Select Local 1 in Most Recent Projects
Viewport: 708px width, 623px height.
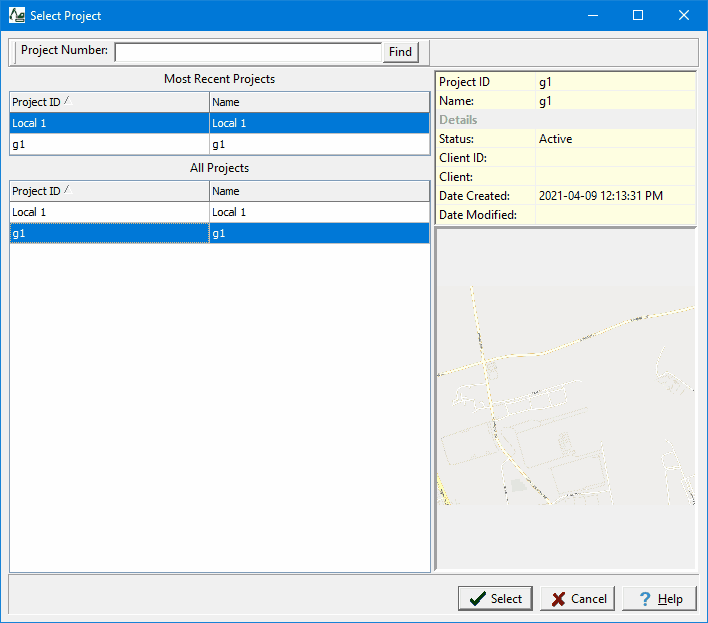[x=110, y=123]
